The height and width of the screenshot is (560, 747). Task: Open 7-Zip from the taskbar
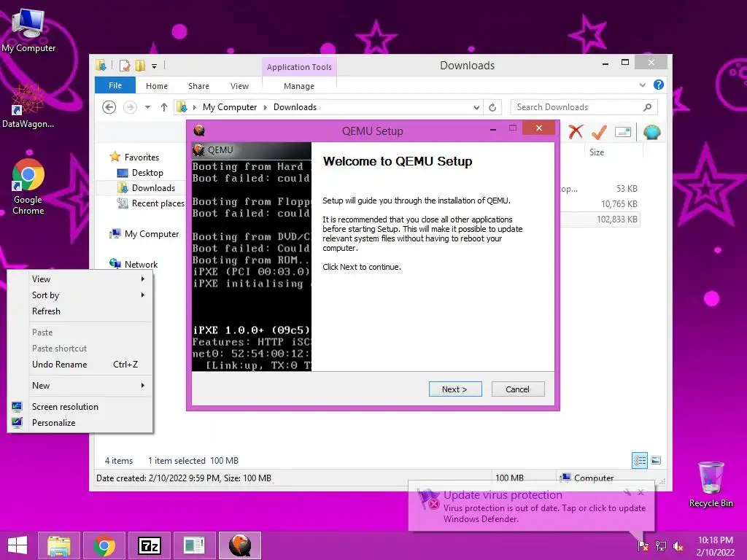(x=149, y=545)
